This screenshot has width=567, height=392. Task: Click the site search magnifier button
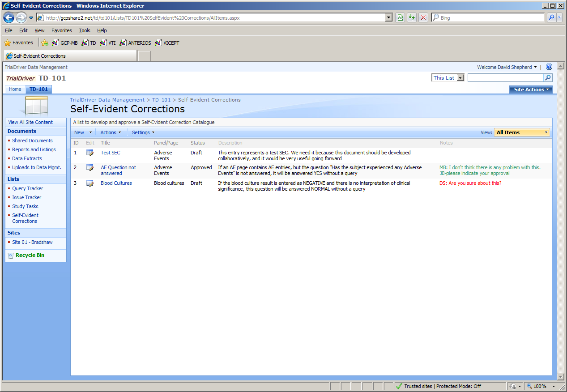click(548, 78)
